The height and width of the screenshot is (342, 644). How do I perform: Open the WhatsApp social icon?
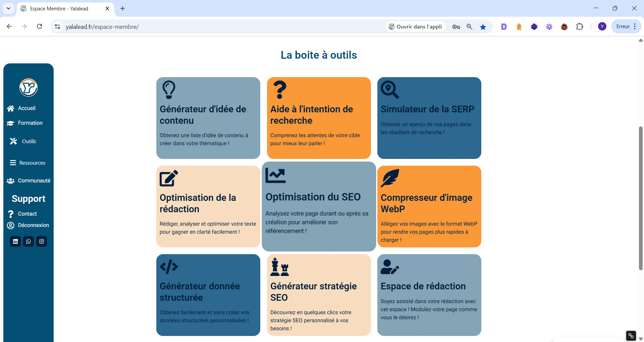[29, 241]
